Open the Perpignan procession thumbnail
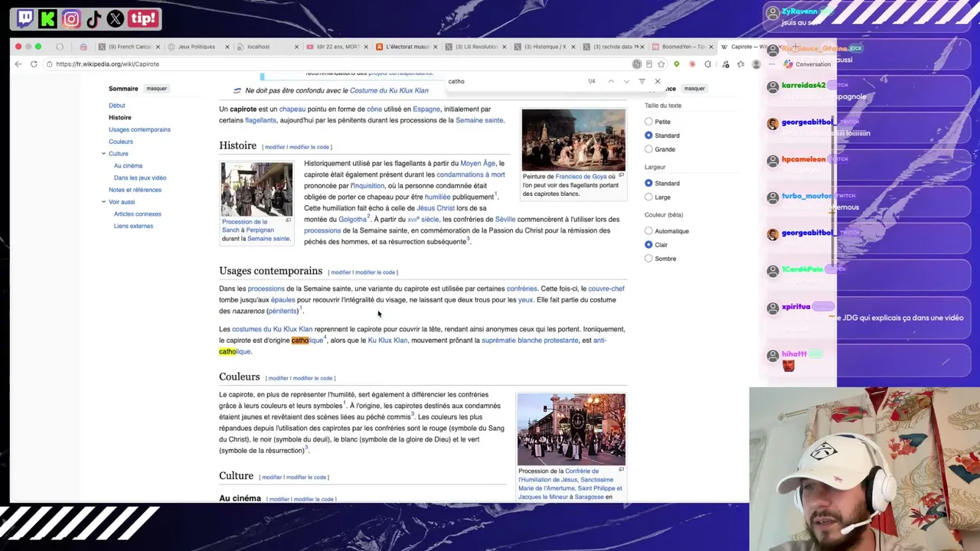The image size is (980, 551). click(256, 189)
